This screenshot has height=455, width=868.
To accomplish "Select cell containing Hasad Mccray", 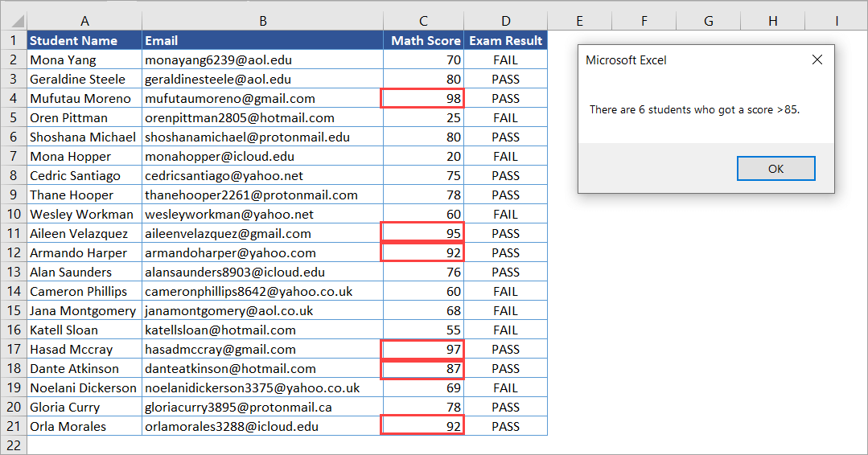I will point(84,350).
